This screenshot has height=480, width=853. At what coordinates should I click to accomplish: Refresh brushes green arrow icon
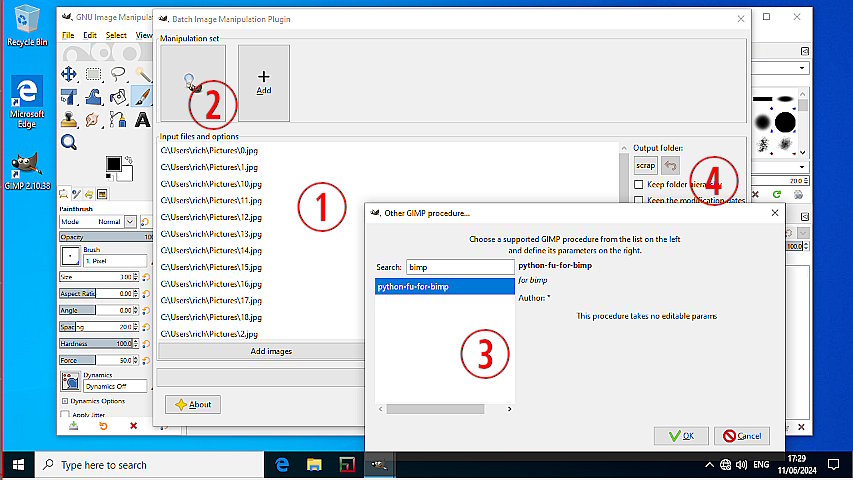(x=777, y=194)
